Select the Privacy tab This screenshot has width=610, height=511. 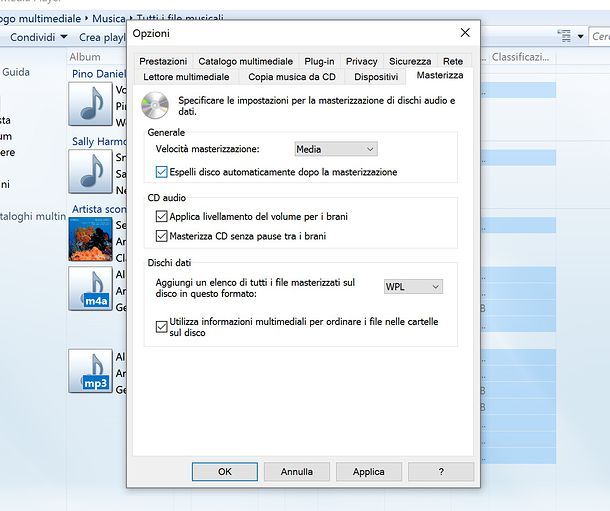click(x=361, y=61)
